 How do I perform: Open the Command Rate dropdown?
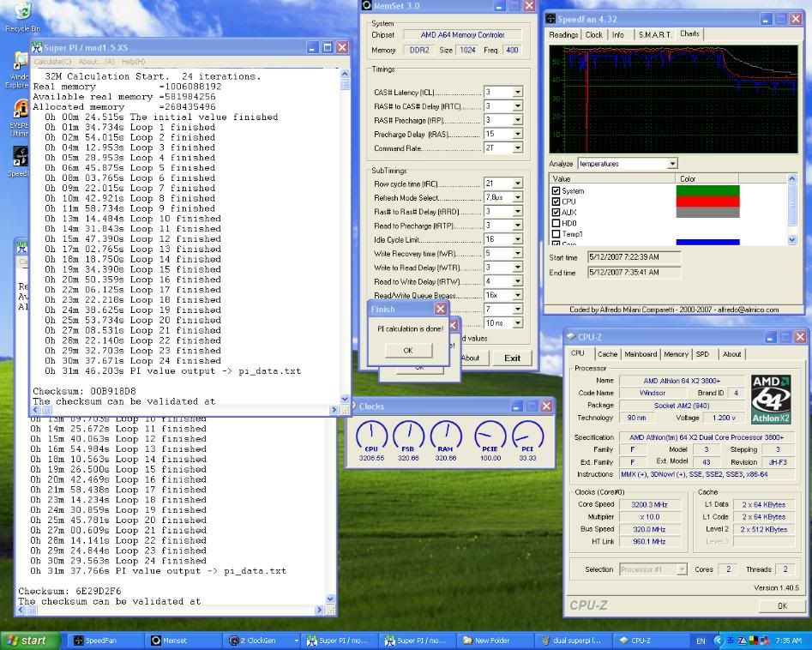click(517, 148)
